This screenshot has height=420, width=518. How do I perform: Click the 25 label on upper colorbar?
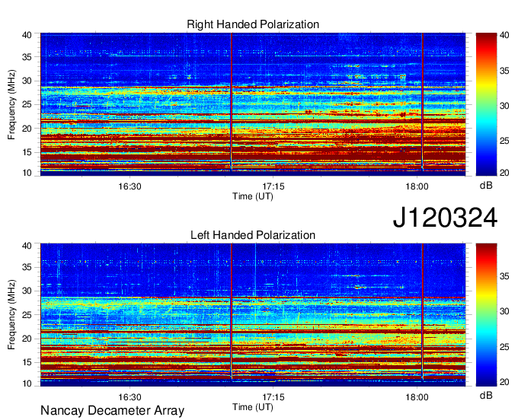(504, 141)
